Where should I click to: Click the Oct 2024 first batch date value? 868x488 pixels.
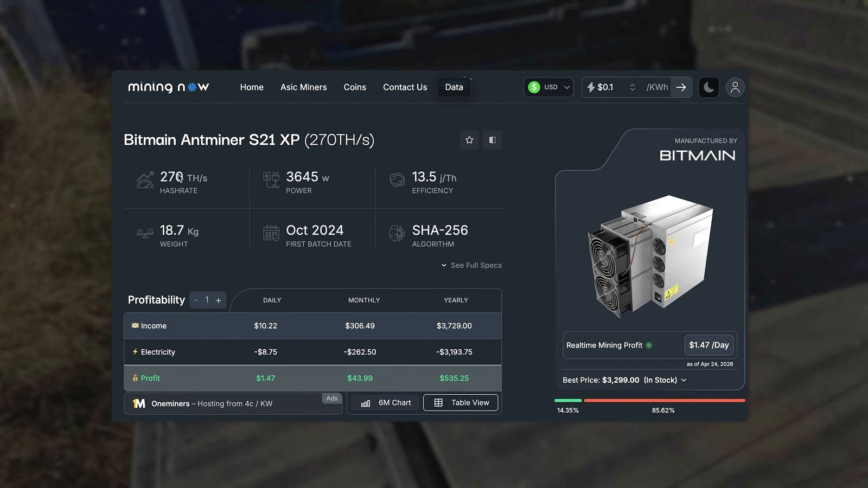tap(315, 230)
